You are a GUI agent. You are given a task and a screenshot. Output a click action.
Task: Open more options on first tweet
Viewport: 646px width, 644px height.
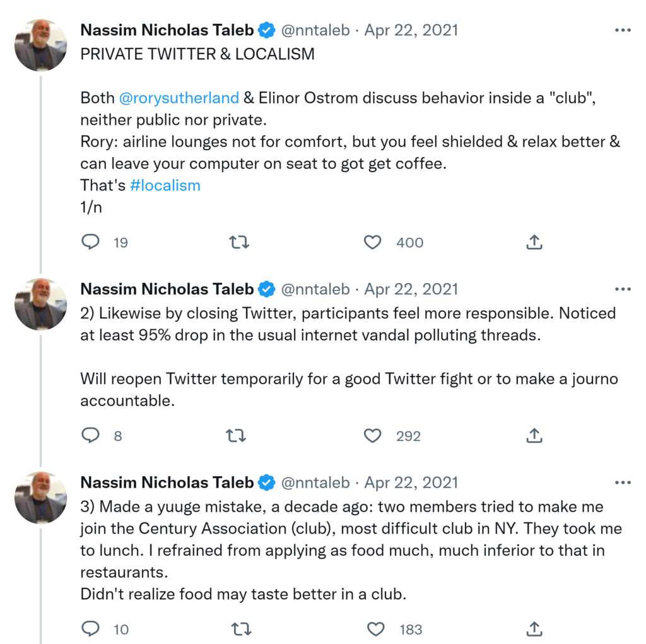pos(622,30)
